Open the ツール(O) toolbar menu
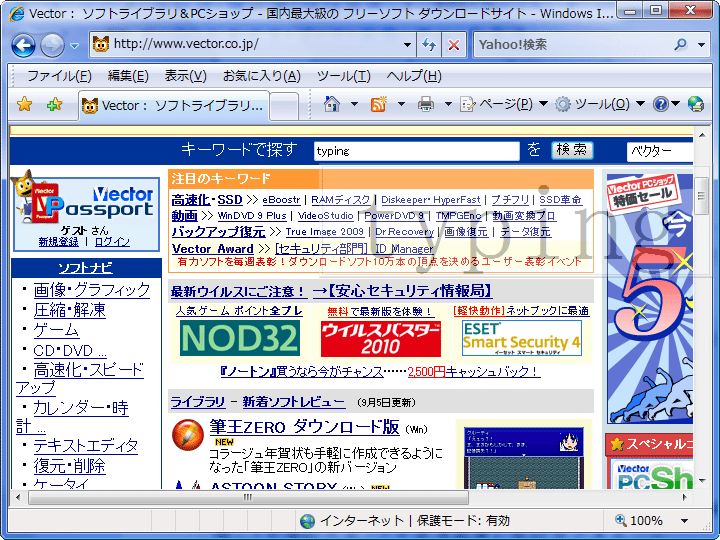This screenshot has height=540, width=720. [599, 104]
